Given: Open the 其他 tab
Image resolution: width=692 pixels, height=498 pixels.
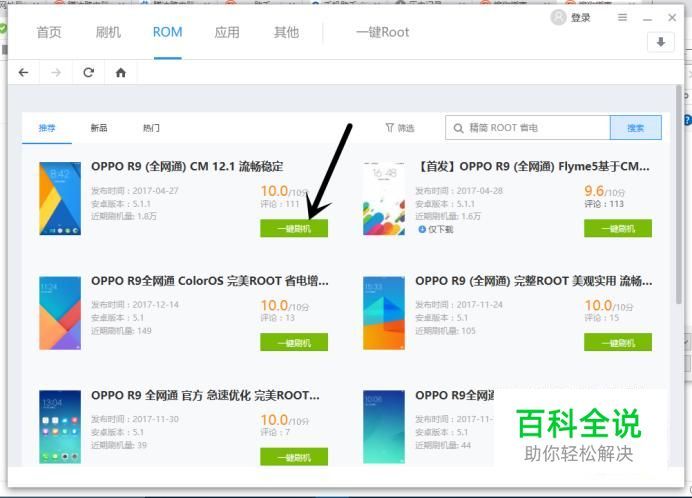Looking at the screenshot, I should [x=286, y=32].
